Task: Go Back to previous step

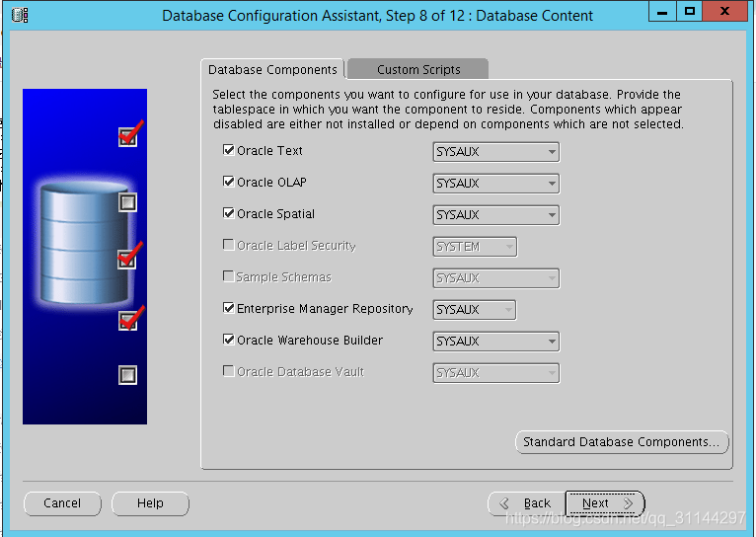Action: coord(526,503)
